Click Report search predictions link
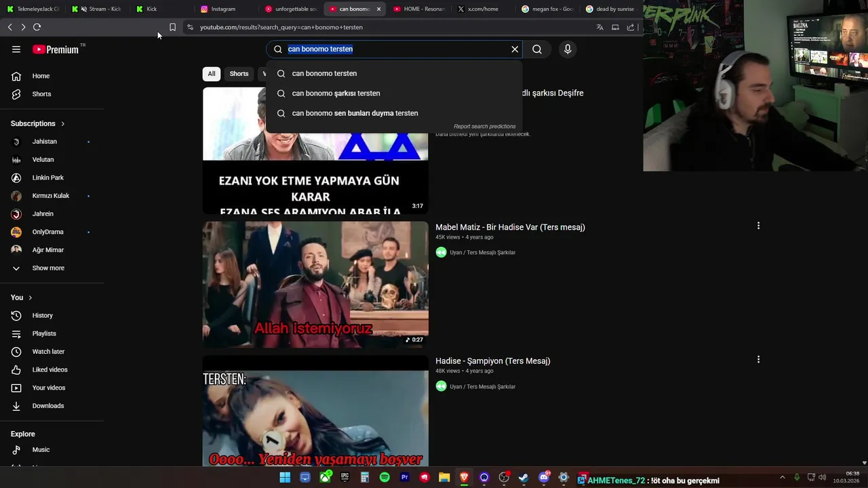This screenshot has height=488, width=868. pyautogui.click(x=484, y=126)
